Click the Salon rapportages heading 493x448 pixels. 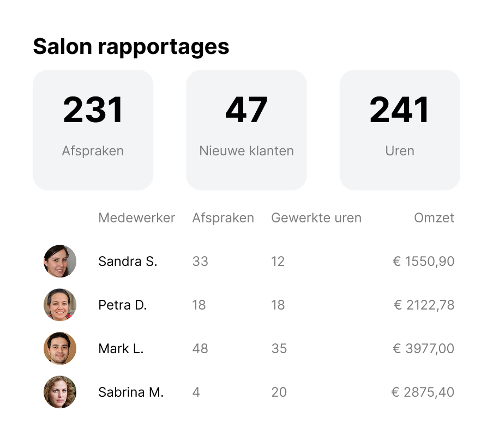click(131, 47)
